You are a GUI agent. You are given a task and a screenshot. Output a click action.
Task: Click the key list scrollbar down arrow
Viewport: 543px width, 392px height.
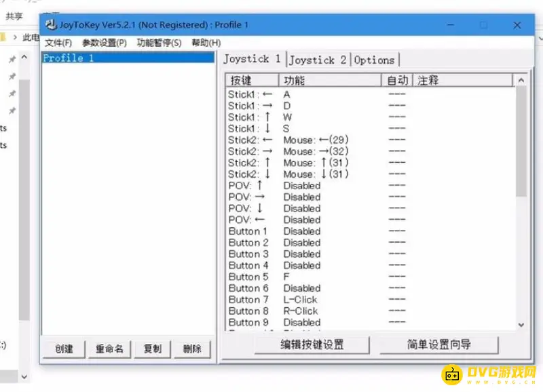pos(521,325)
